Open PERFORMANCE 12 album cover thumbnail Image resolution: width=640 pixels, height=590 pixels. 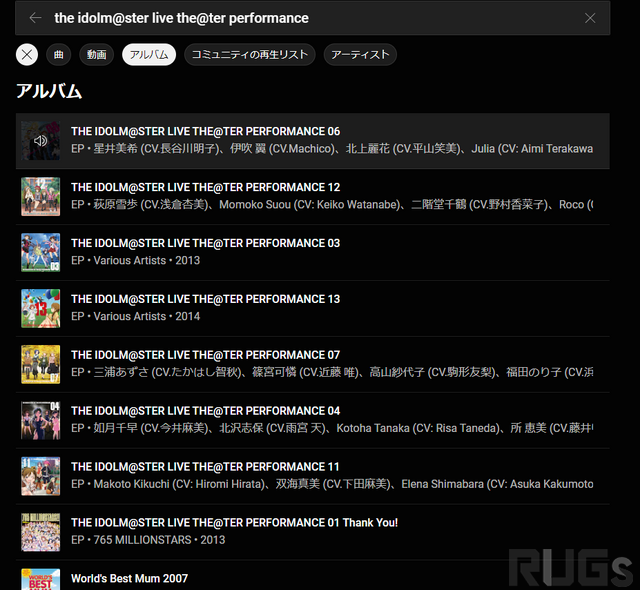tap(41, 197)
